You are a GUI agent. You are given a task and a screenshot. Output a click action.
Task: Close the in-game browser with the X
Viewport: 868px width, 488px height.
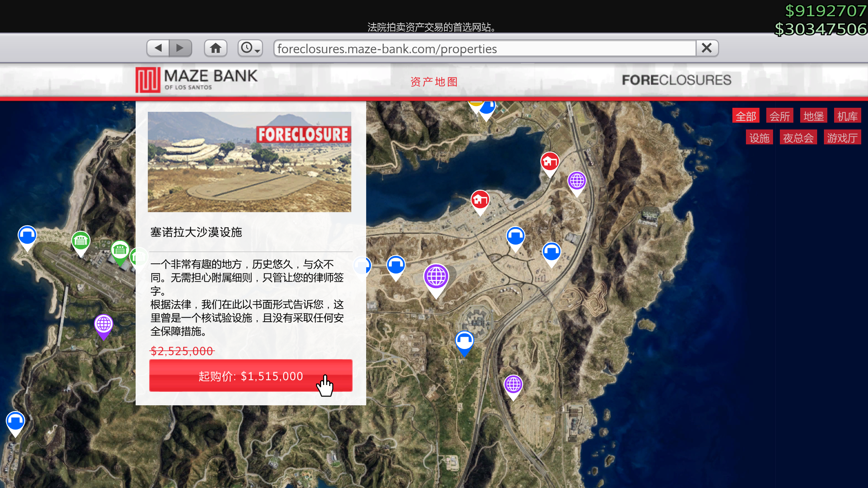[x=707, y=48]
